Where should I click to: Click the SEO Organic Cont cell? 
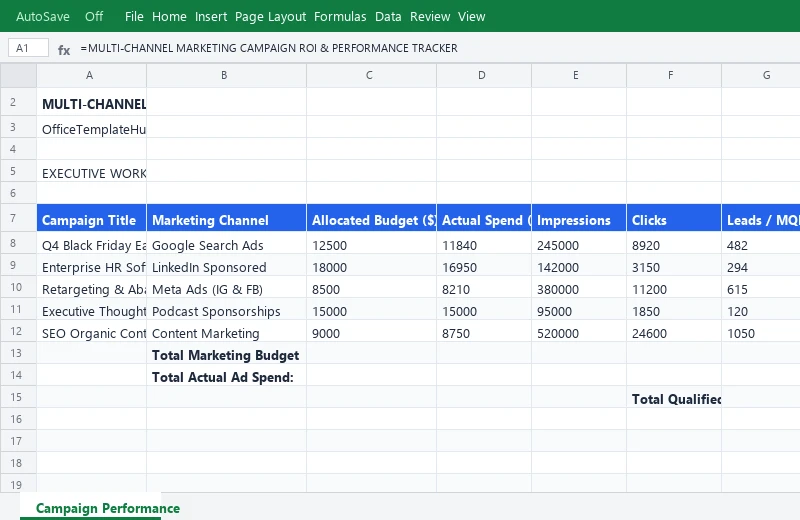pyautogui.click(x=91, y=331)
